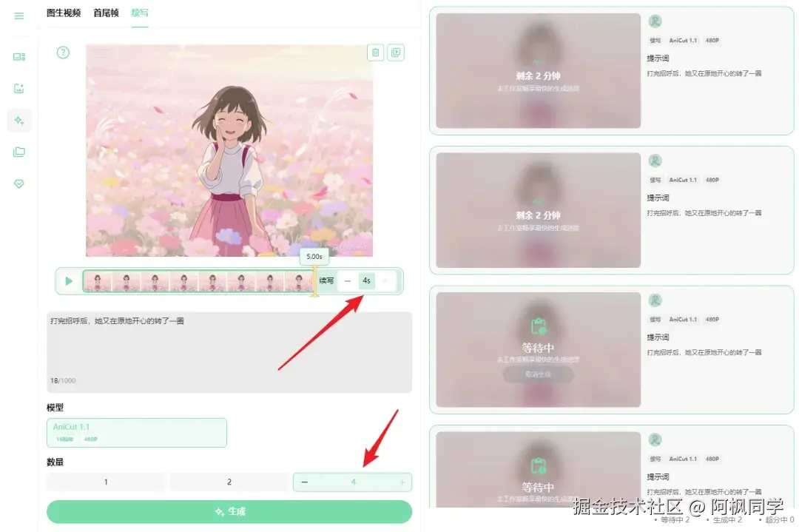Decrease quantity with the minus beside 4
The height and width of the screenshot is (532, 799).
pos(304,482)
